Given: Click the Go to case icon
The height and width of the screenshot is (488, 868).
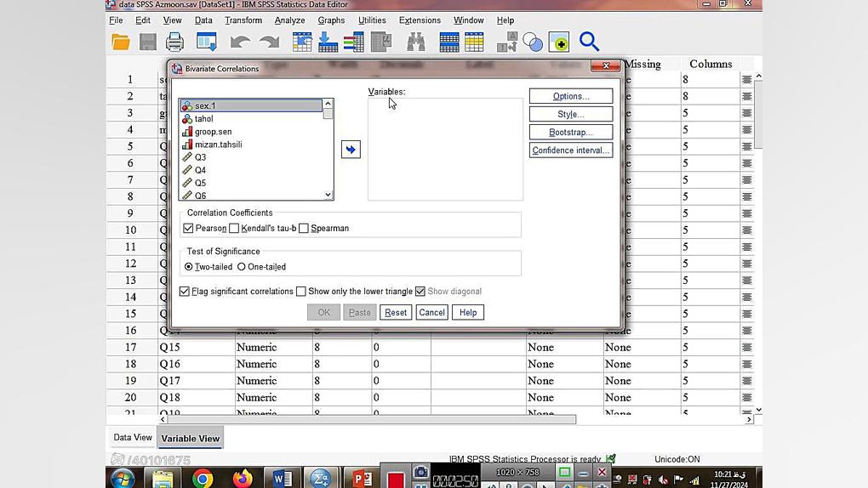Looking at the screenshot, I should click(x=302, y=42).
